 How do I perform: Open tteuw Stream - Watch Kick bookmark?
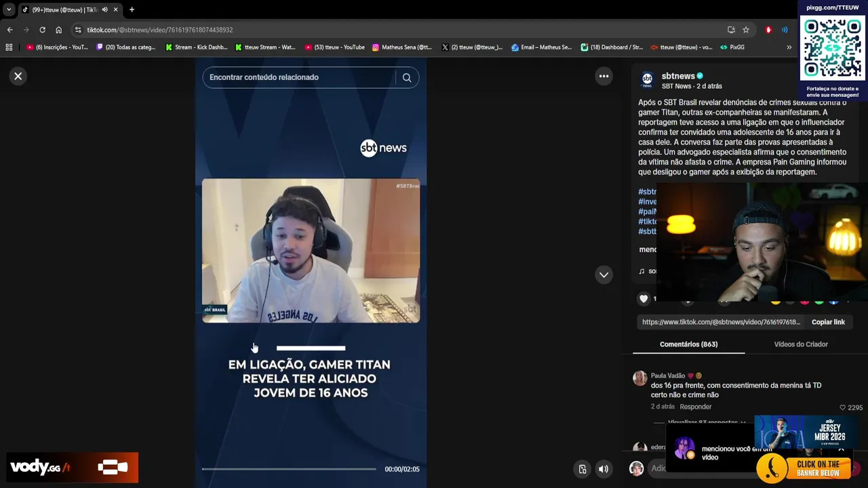coord(265,47)
